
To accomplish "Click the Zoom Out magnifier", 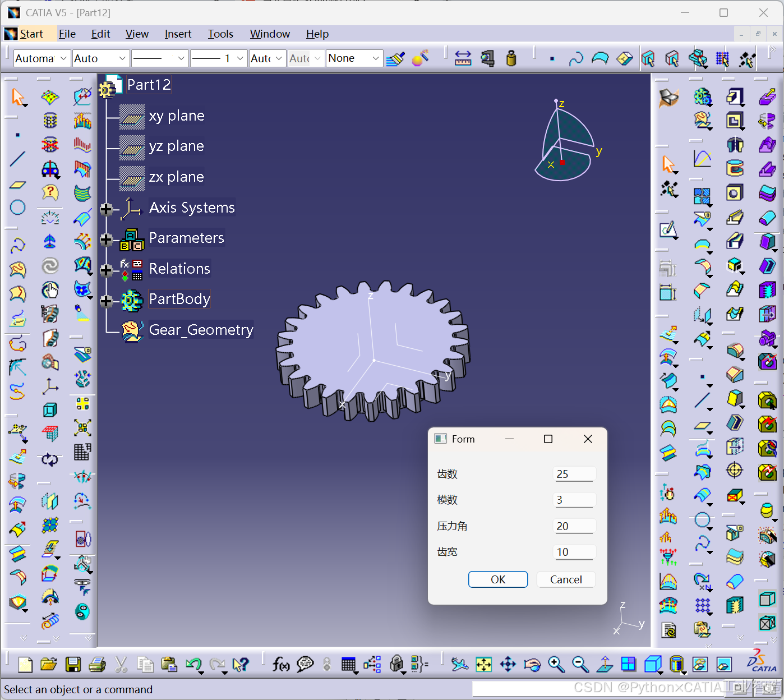I will pyautogui.click(x=580, y=665).
